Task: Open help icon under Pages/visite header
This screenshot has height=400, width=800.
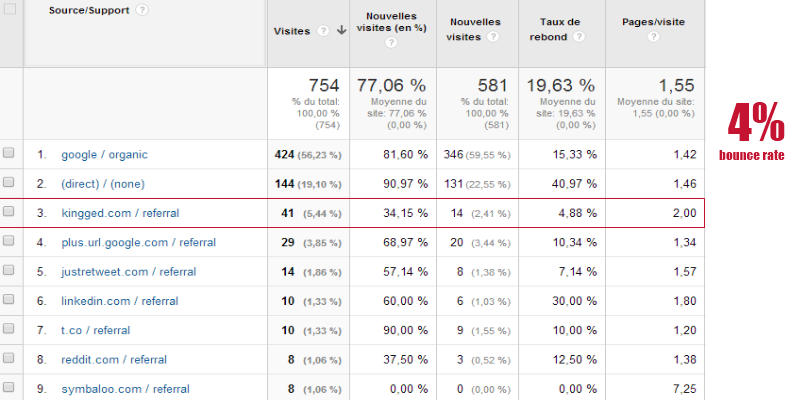Action: tap(654, 37)
